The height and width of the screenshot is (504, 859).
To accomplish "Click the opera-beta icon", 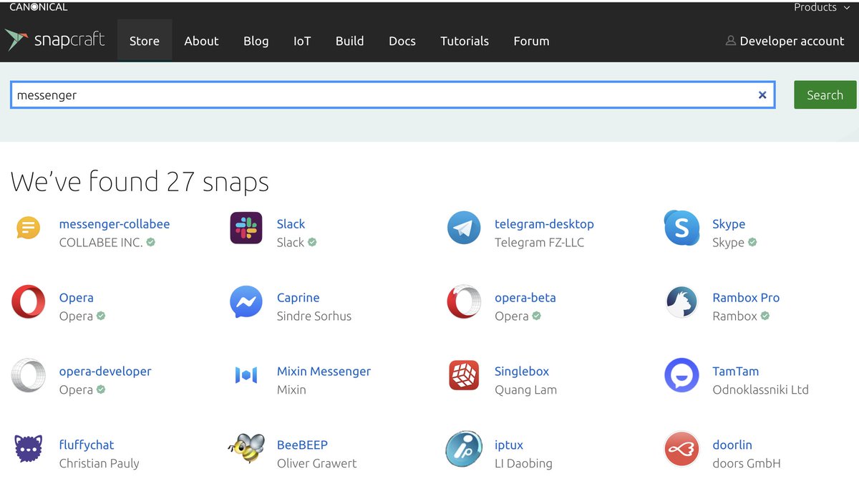I will click(464, 301).
